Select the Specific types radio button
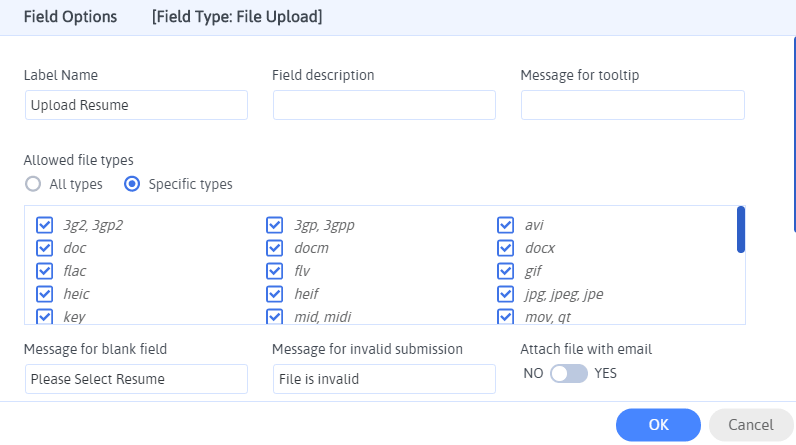The width and height of the screenshot is (796, 445). 132,184
